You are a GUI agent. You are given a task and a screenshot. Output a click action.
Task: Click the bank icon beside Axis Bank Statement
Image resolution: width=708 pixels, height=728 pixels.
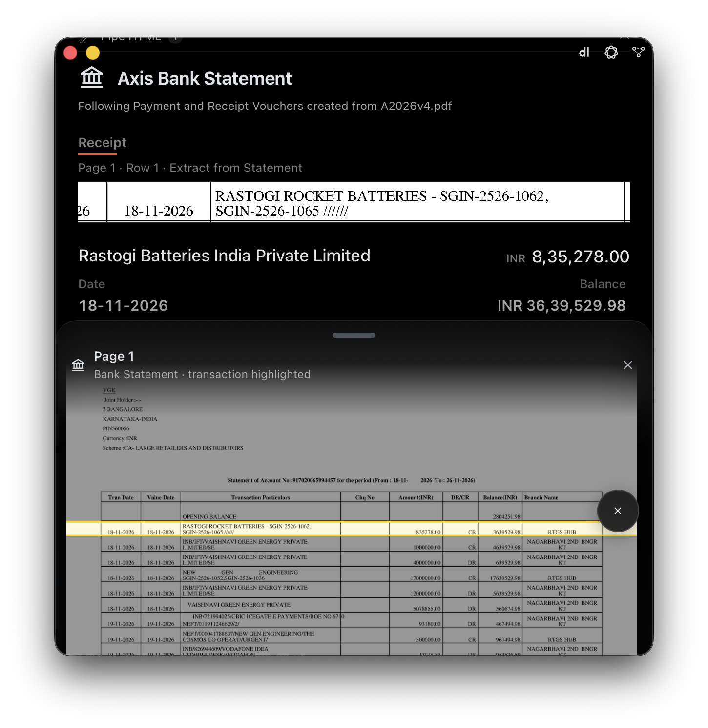tap(92, 78)
